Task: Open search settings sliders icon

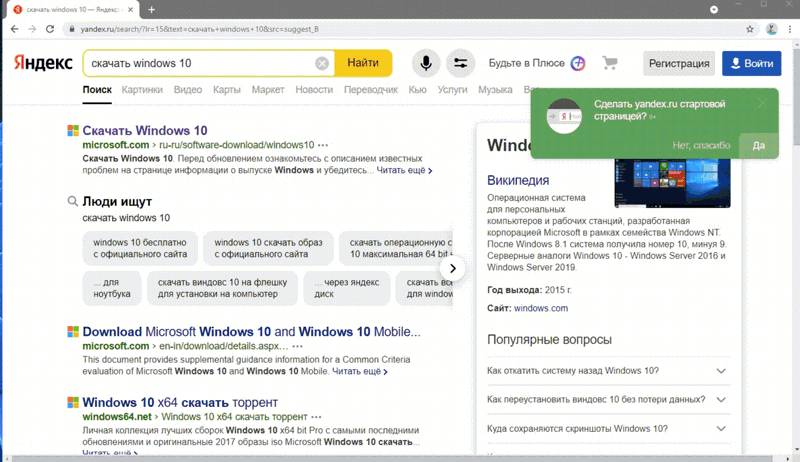Action: click(460, 63)
